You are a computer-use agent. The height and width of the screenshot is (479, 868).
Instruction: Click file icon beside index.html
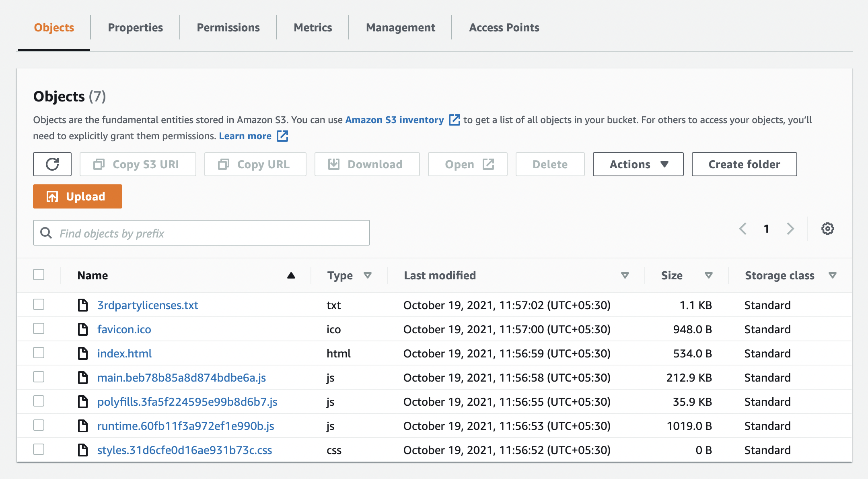[83, 353]
